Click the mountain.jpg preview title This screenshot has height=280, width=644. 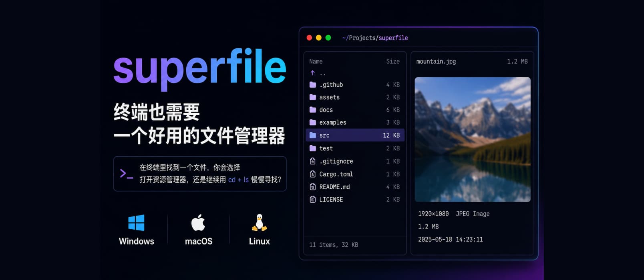(436, 61)
